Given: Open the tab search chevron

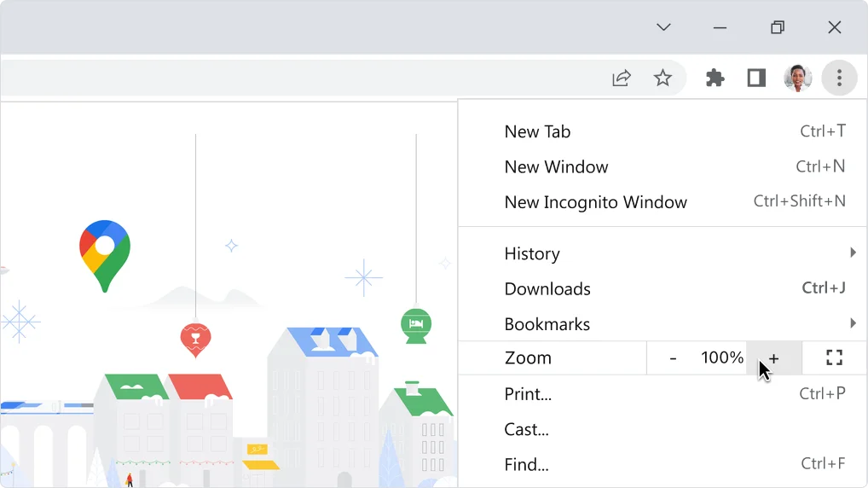Looking at the screenshot, I should coord(663,27).
